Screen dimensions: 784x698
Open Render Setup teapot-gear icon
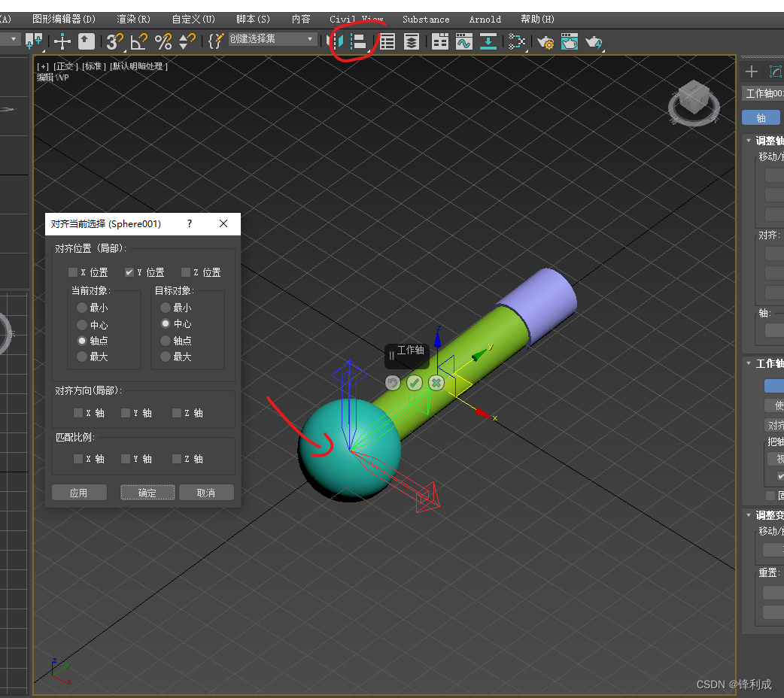coord(545,42)
